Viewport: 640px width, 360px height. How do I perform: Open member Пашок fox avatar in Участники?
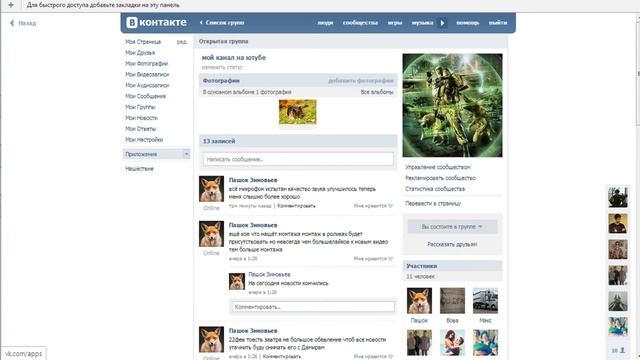pos(419,301)
